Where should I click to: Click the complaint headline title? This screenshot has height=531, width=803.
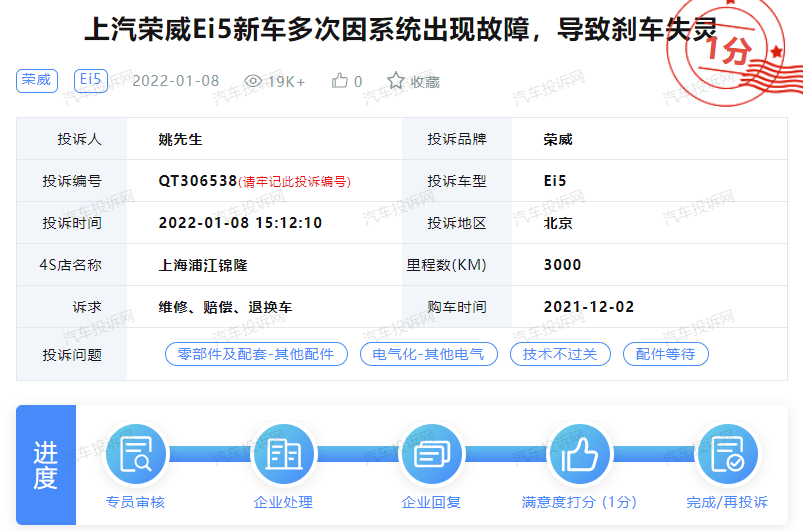[x=400, y=29]
